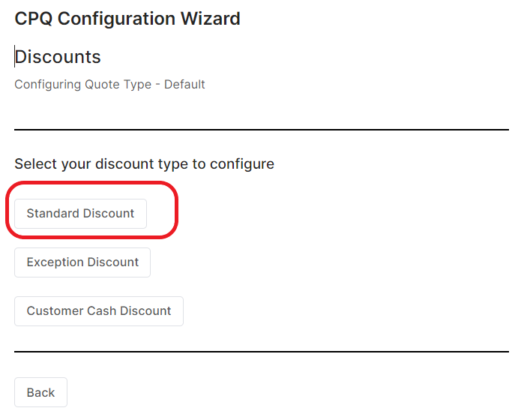Choose the Customer Cash Discount button
Image resolution: width=527 pixels, height=420 pixels.
[99, 311]
